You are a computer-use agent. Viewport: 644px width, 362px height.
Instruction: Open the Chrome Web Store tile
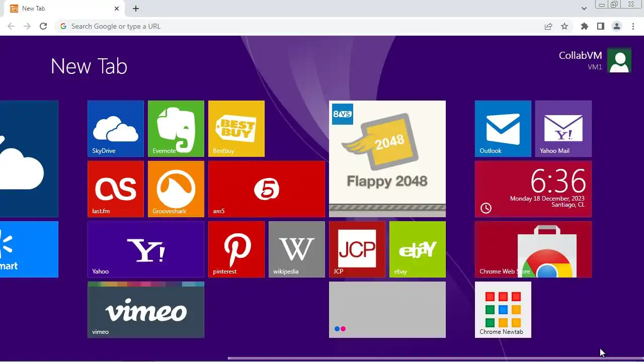click(533, 249)
